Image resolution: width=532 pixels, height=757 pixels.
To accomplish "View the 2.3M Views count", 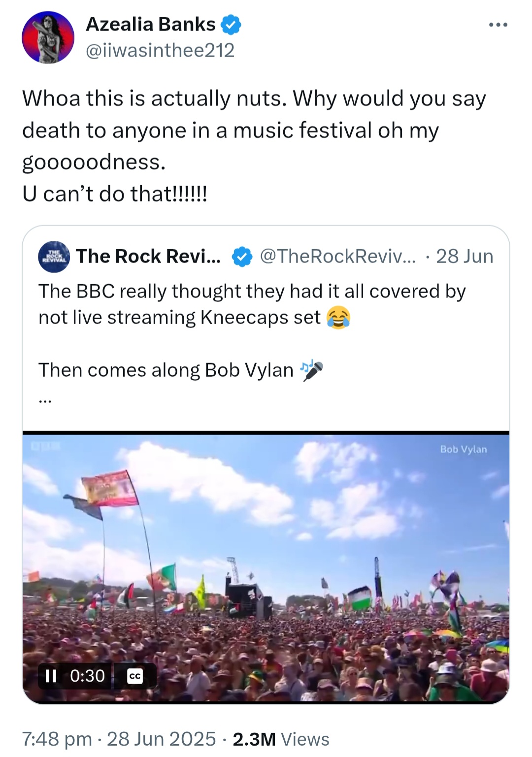I will pyautogui.click(x=281, y=739).
